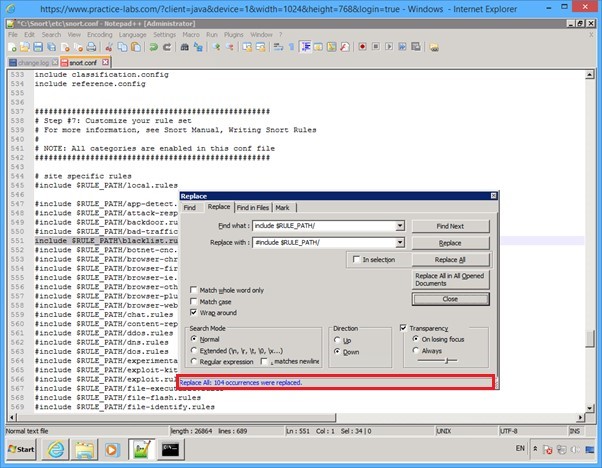Toggle synchronize horizontal scrolling icon
This screenshot has width=602, height=468.
(261, 47)
